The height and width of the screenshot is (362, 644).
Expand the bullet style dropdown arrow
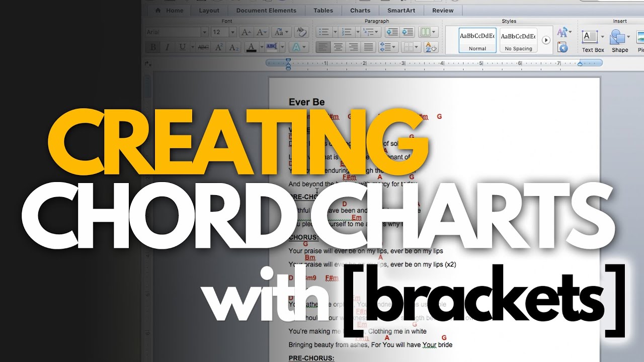[334, 32]
